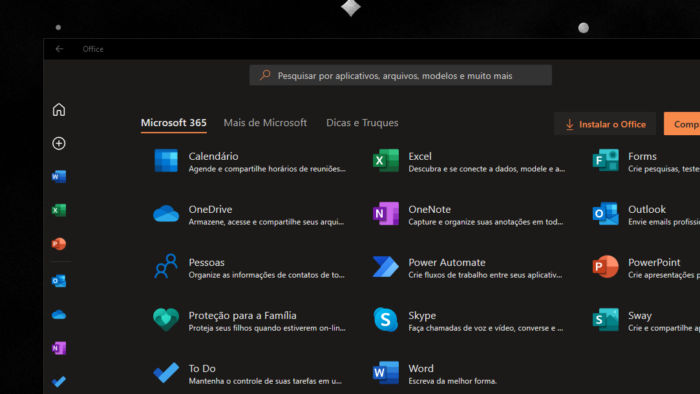Open Excel from the left sidebar
Viewport: 700px width, 394px height.
tap(59, 210)
